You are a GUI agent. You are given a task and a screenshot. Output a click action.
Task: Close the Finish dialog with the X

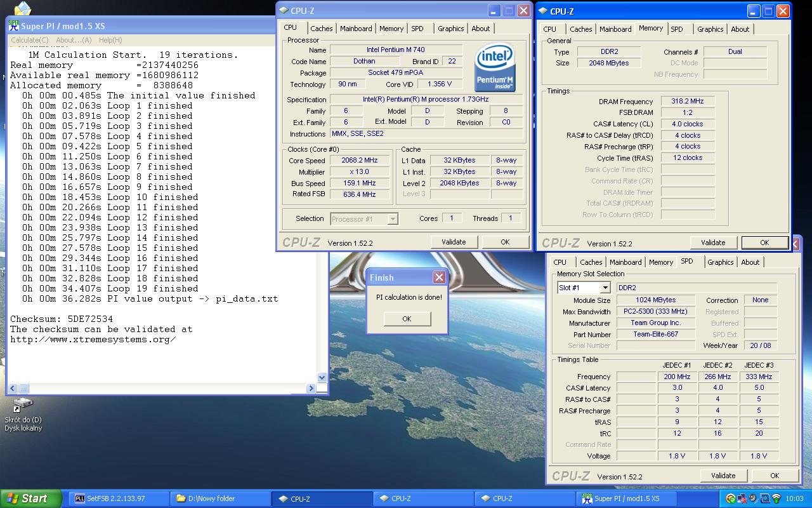click(x=439, y=277)
